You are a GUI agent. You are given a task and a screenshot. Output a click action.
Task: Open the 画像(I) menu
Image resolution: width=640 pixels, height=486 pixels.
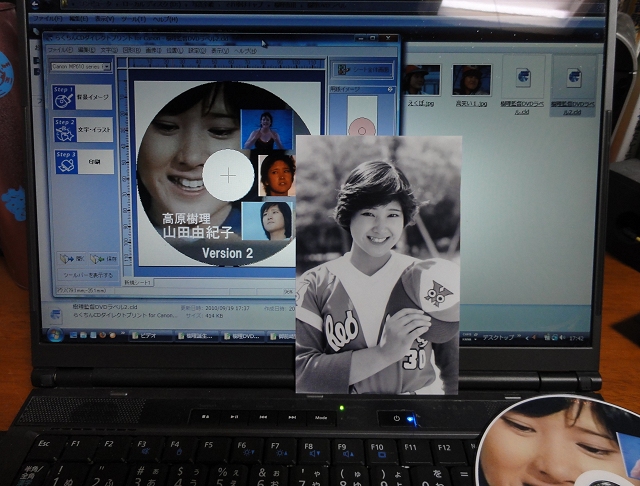pos(153,51)
